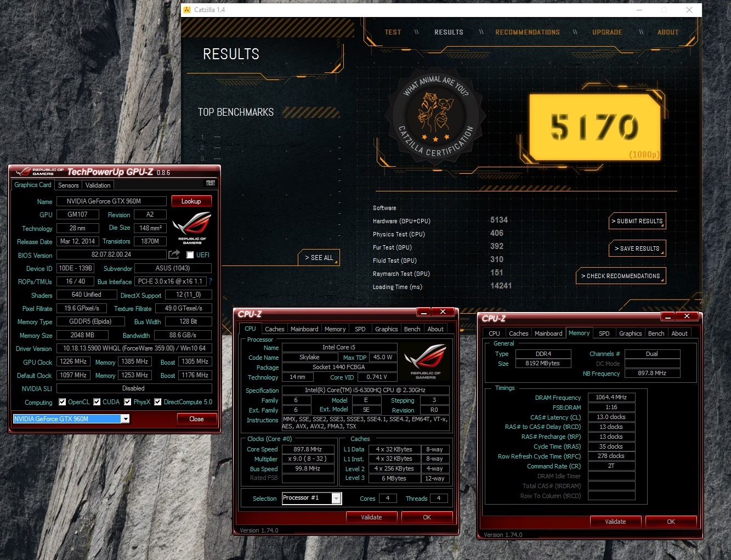
Task: Click the ROG logo in the GPU-Z window
Action: (192, 228)
